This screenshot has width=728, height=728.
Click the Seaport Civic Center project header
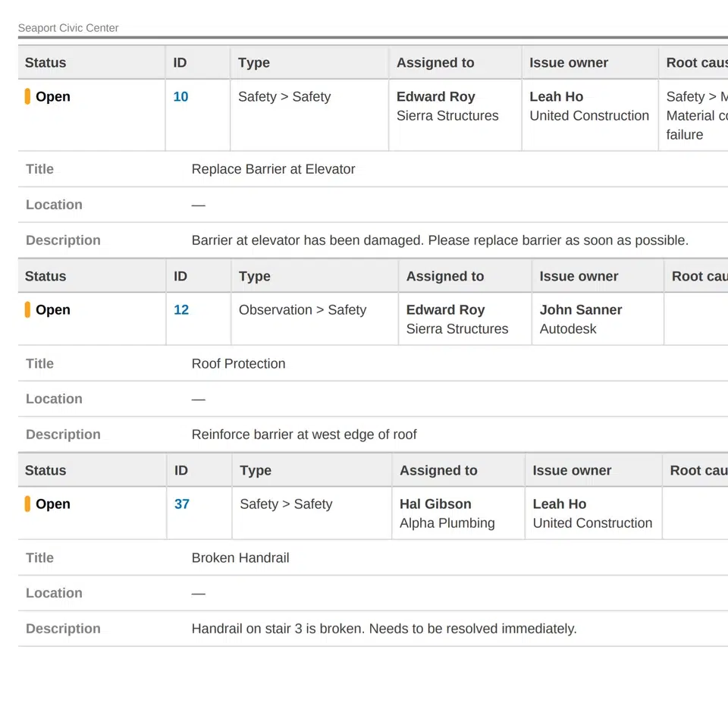tap(68, 28)
